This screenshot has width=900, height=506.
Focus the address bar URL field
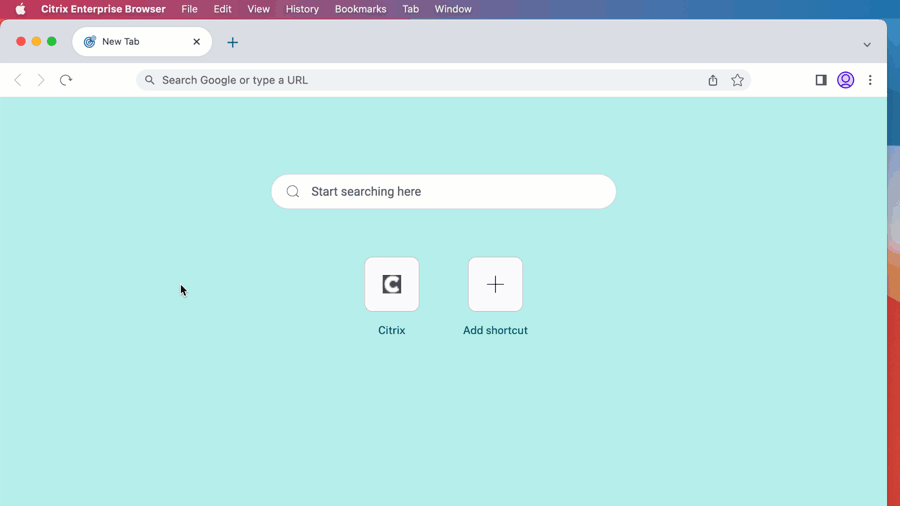coord(443,80)
